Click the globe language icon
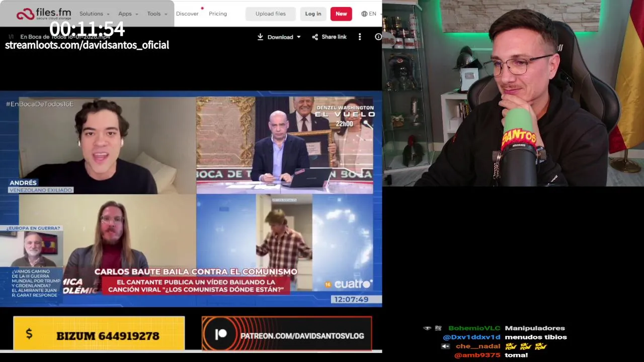644x362 pixels. (364, 14)
